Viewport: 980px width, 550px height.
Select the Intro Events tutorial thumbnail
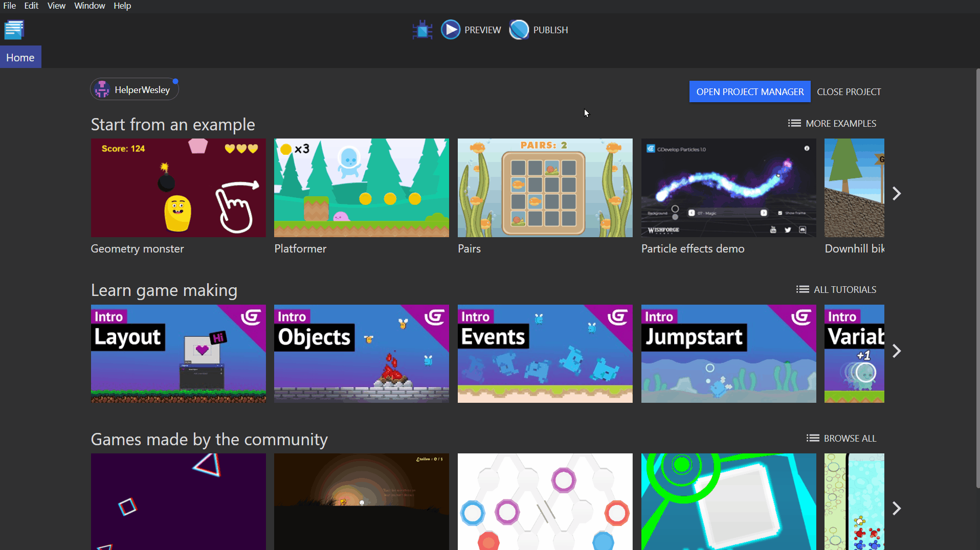coord(545,353)
